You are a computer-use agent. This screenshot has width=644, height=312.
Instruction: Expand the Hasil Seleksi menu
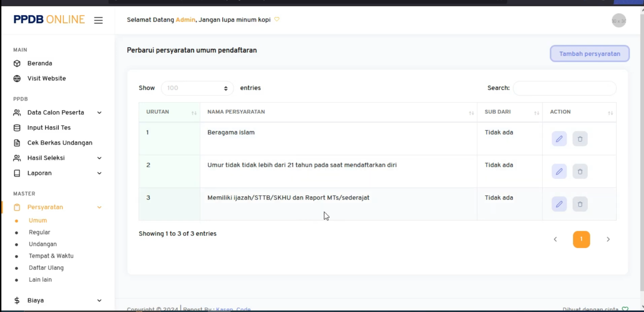pyautogui.click(x=99, y=158)
